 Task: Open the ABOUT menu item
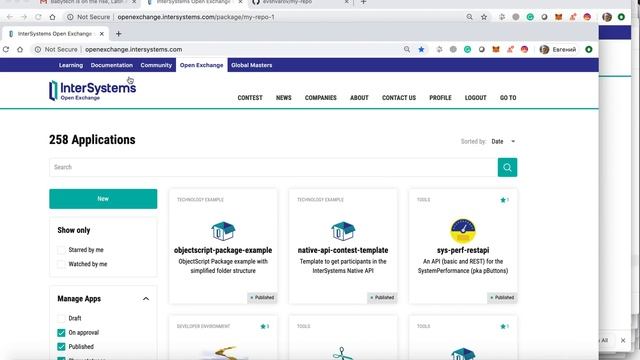coord(359,98)
